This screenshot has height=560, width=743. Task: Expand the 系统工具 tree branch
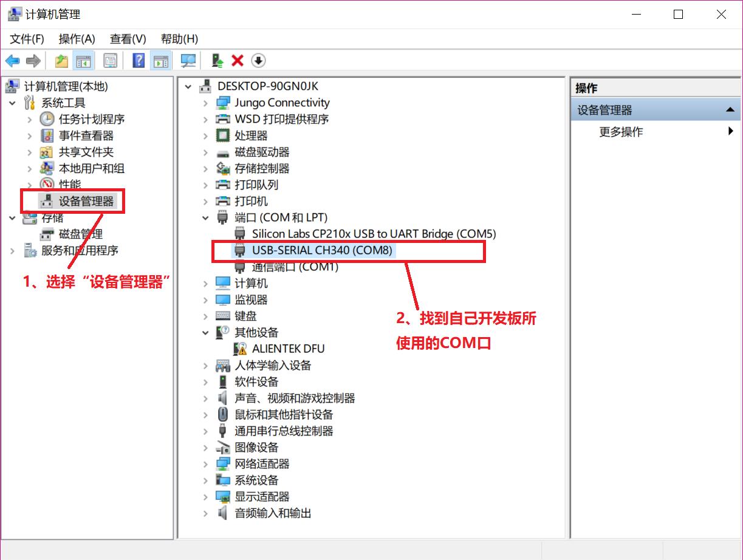click(x=13, y=103)
